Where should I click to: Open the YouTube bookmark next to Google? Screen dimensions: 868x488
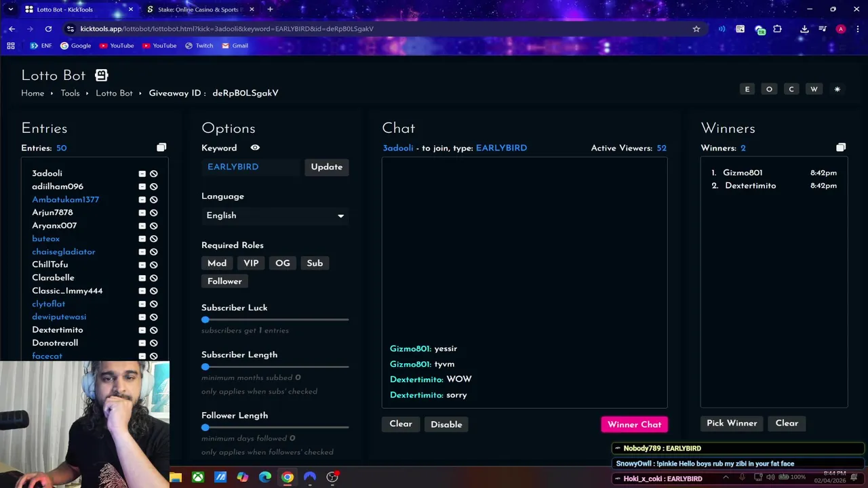click(117, 45)
